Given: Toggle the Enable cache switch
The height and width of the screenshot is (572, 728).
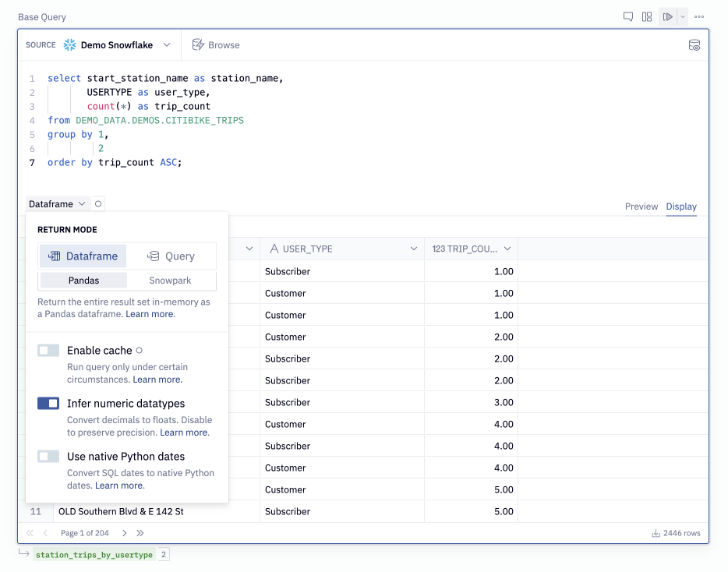Looking at the screenshot, I should 48,351.
